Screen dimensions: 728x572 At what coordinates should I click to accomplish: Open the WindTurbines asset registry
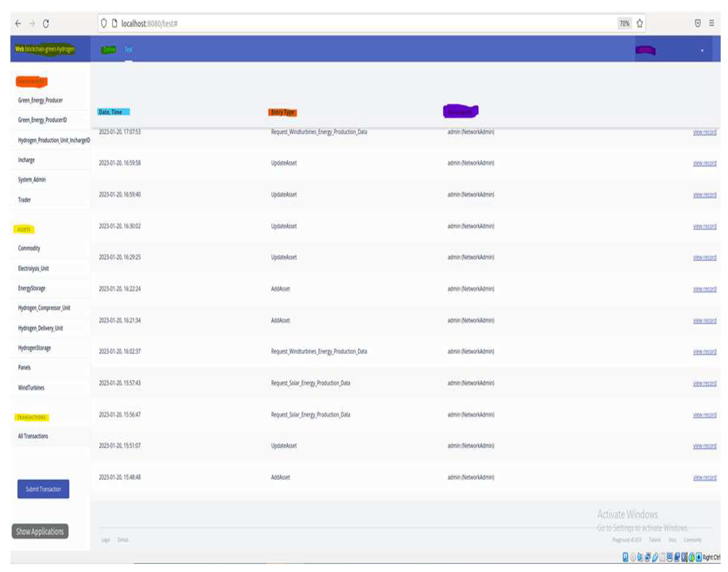pos(31,388)
